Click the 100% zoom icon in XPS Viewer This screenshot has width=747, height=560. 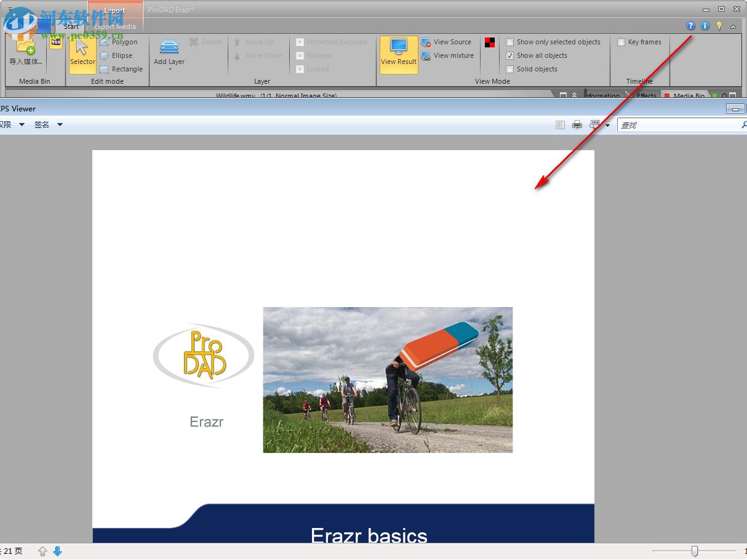(x=595, y=124)
